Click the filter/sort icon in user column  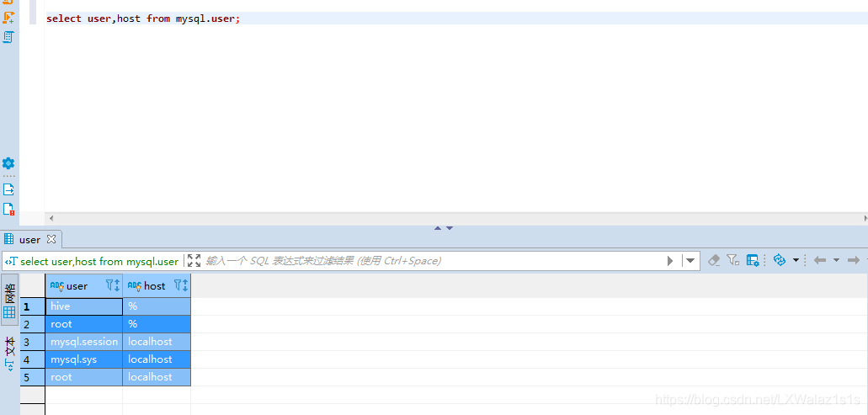click(x=112, y=285)
